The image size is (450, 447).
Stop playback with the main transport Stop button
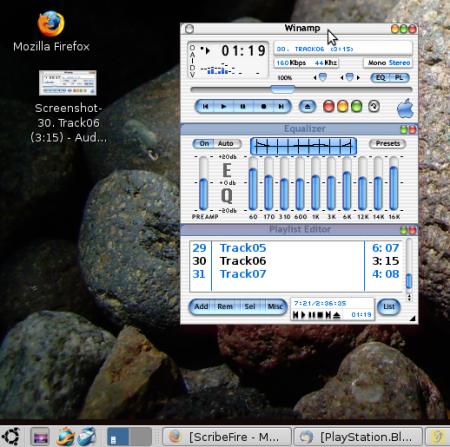(263, 106)
